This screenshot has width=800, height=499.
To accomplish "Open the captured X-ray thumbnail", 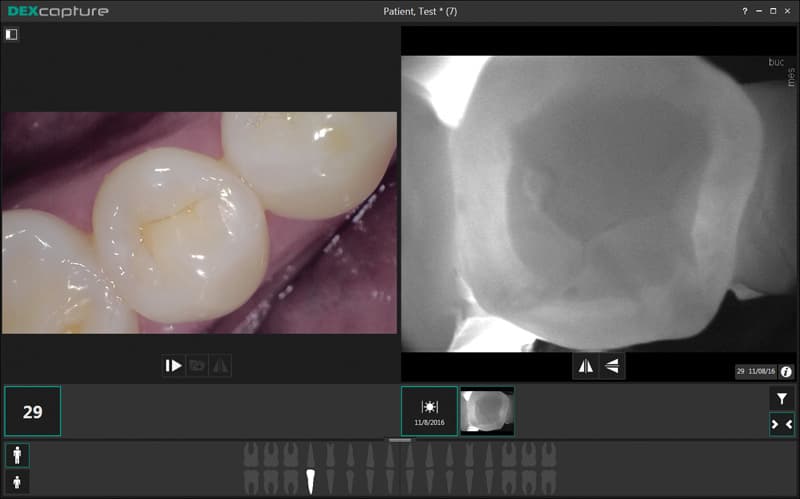I will (x=487, y=411).
